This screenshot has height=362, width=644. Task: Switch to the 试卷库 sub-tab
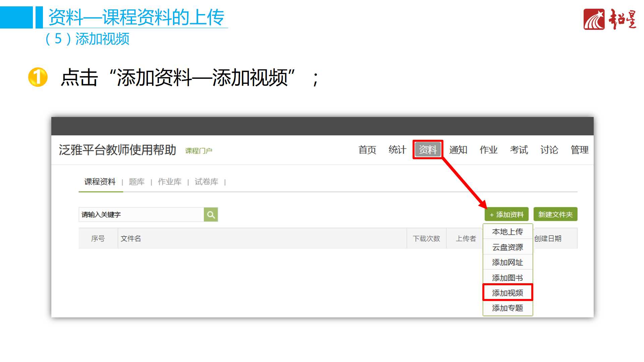(206, 182)
